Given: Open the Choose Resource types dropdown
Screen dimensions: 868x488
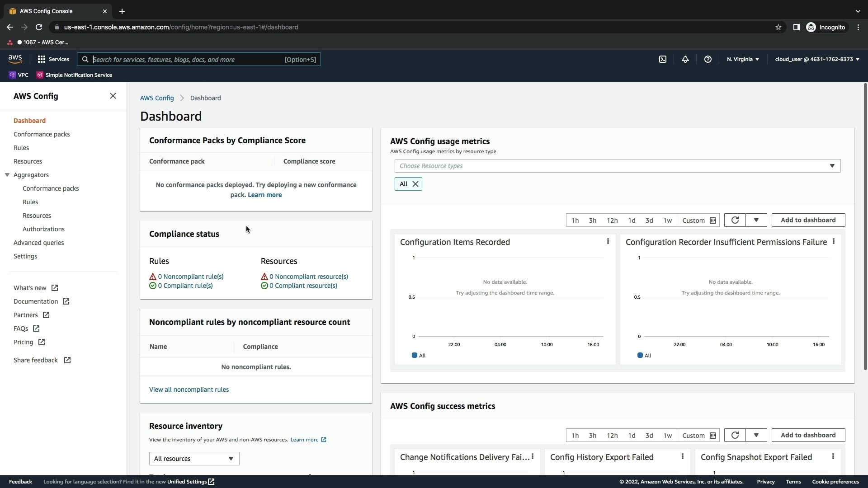Looking at the screenshot, I should pyautogui.click(x=617, y=166).
